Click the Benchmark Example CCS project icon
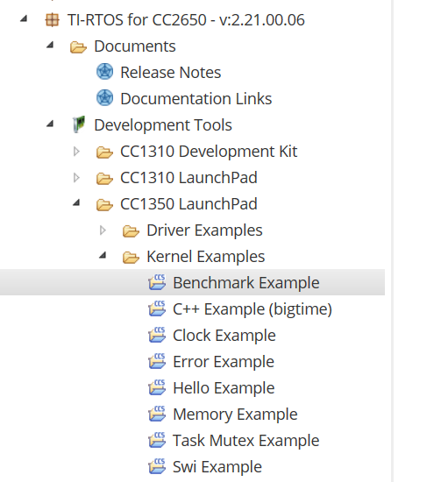The image size is (448, 482). (x=157, y=282)
